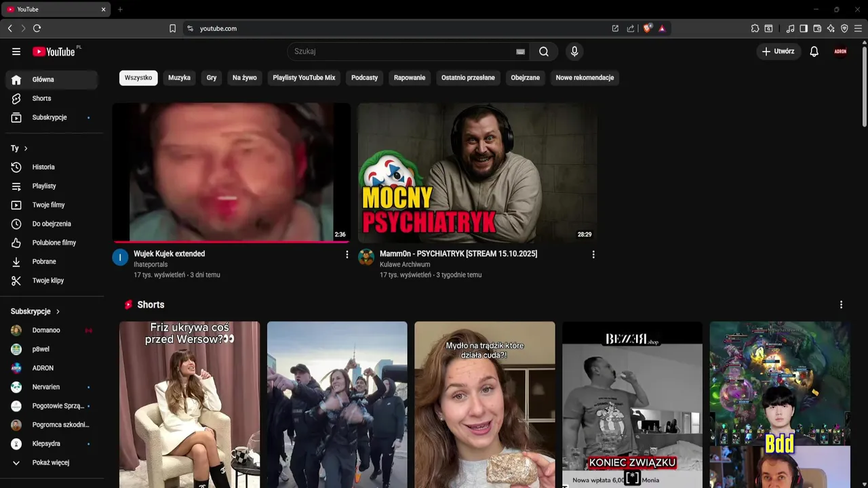Open the Nervarien subscription channel
The width and height of the screenshot is (868, 488).
(x=52, y=387)
